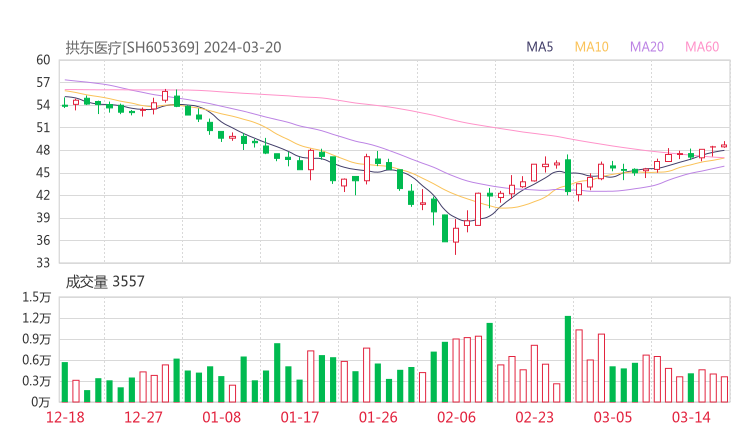
Task: Click the 1.2万 volume axis label
Action: click(x=36, y=318)
